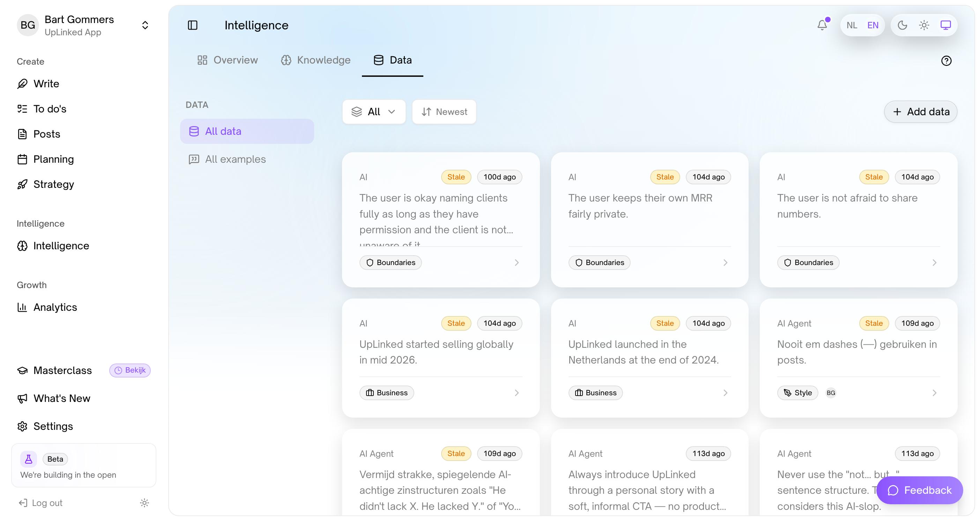Open the help question mark icon
Viewport: 980px width, 521px height.
946,60
